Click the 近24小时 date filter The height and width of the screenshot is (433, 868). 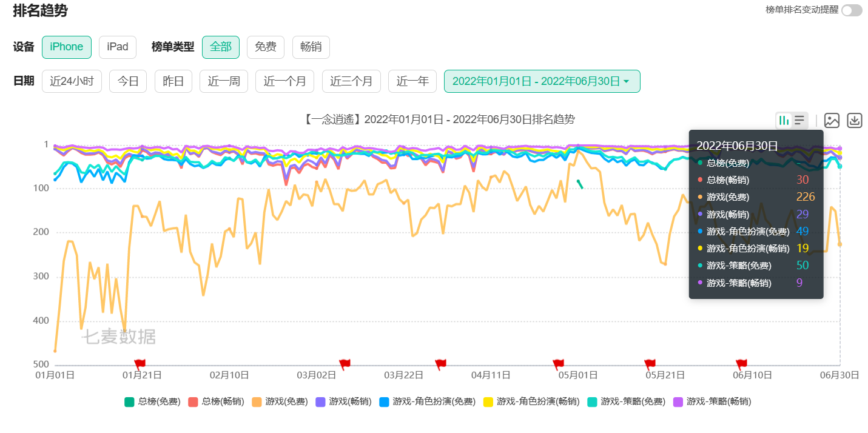[x=72, y=81]
